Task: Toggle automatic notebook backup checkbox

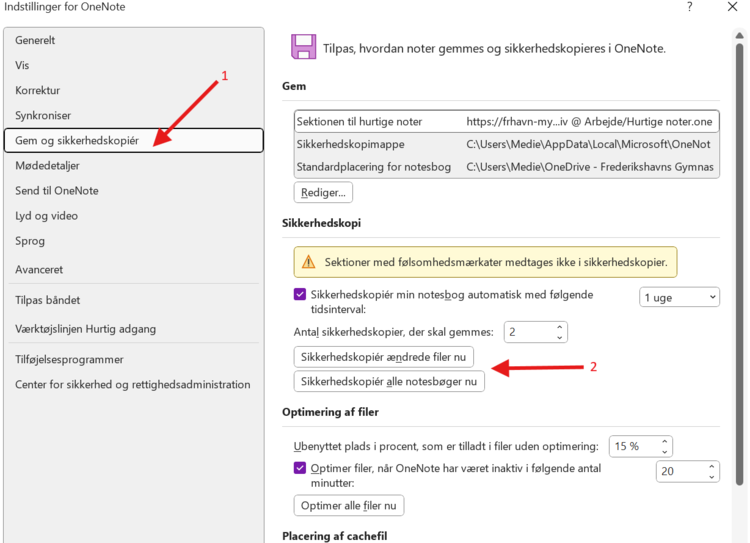Action: 300,295
